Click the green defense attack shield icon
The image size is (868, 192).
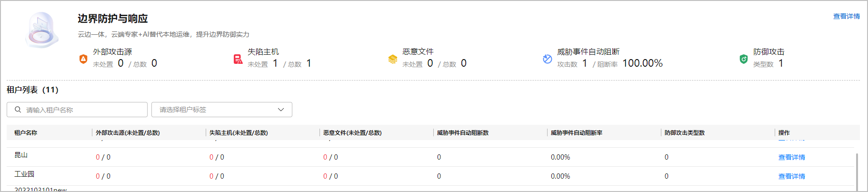(744, 59)
